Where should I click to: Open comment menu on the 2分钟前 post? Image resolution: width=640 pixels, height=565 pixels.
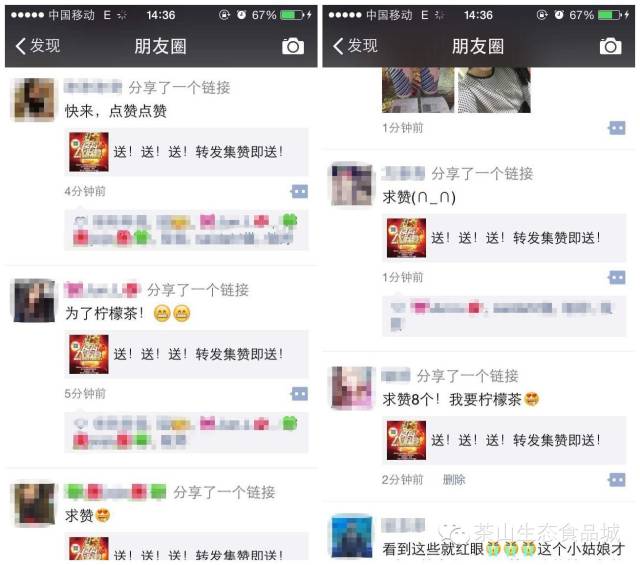pyautogui.click(x=617, y=480)
